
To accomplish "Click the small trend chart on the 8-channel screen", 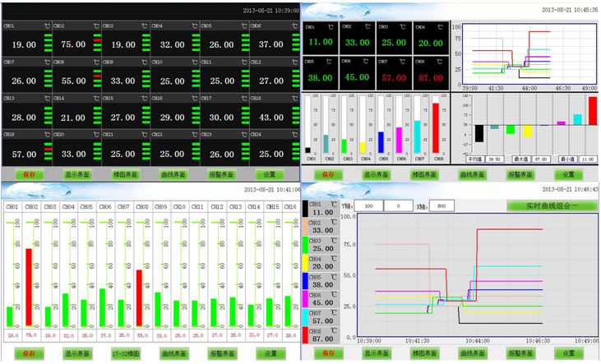I will [529, 53].
